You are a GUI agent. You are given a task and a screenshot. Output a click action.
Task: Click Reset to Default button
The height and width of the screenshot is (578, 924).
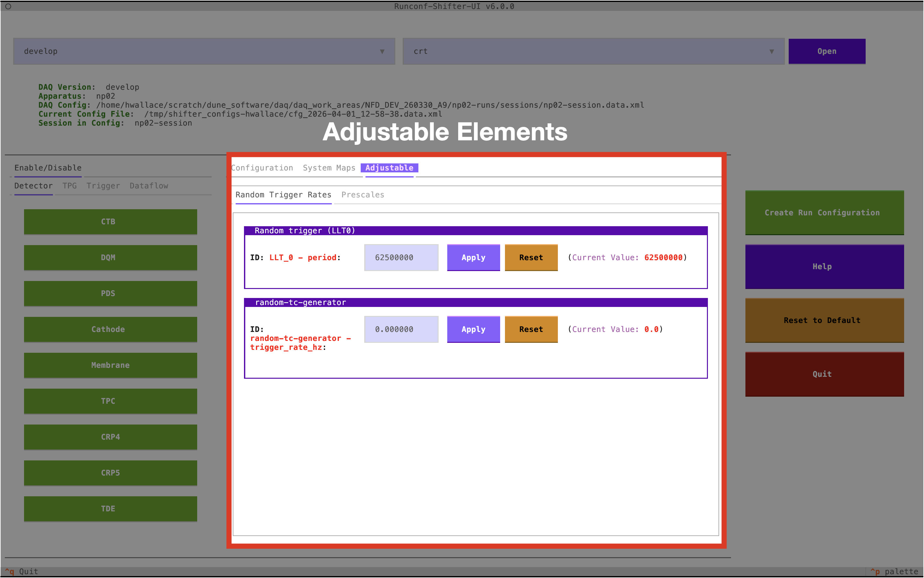coord(824,321)
